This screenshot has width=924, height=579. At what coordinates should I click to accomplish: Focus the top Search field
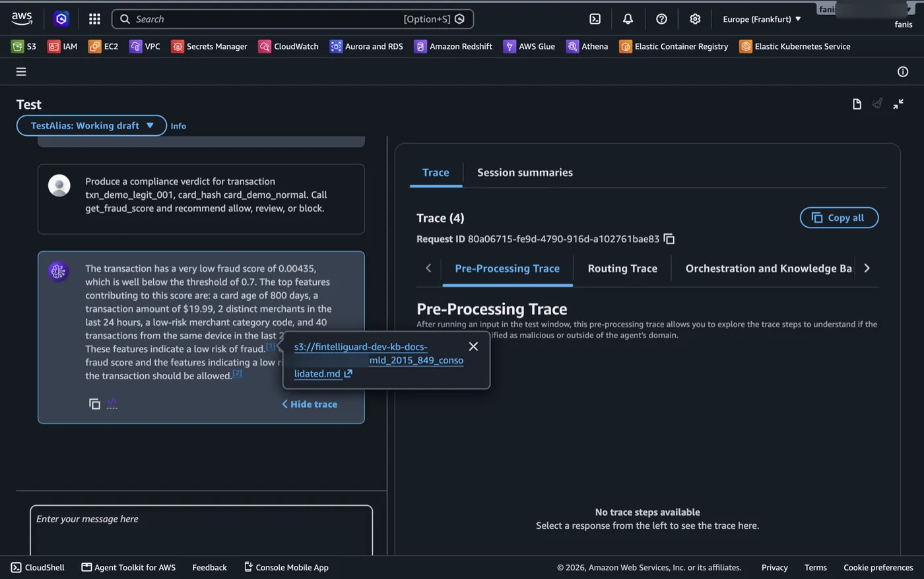coord(292,19)
